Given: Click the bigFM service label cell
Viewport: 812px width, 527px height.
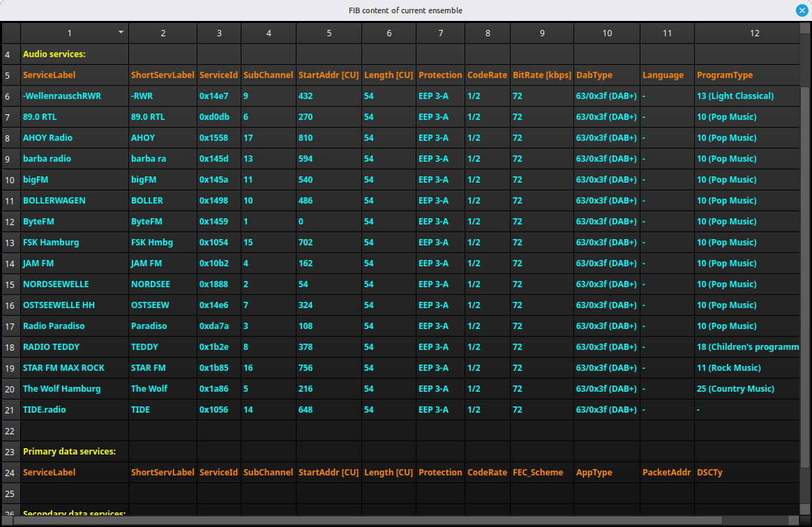Looking at the screenshot, I should pos(74,180).
